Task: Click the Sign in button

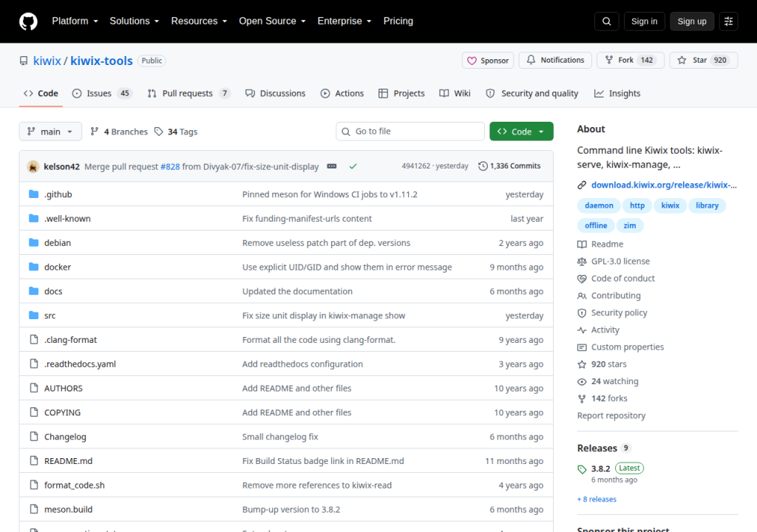Action: pyautogui.click(x=644, y=21)
